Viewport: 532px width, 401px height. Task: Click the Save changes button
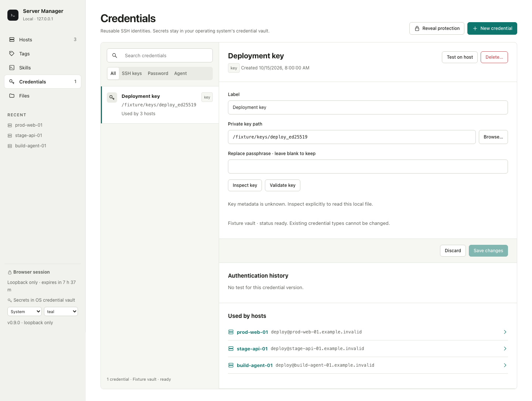tap(488, 251)
